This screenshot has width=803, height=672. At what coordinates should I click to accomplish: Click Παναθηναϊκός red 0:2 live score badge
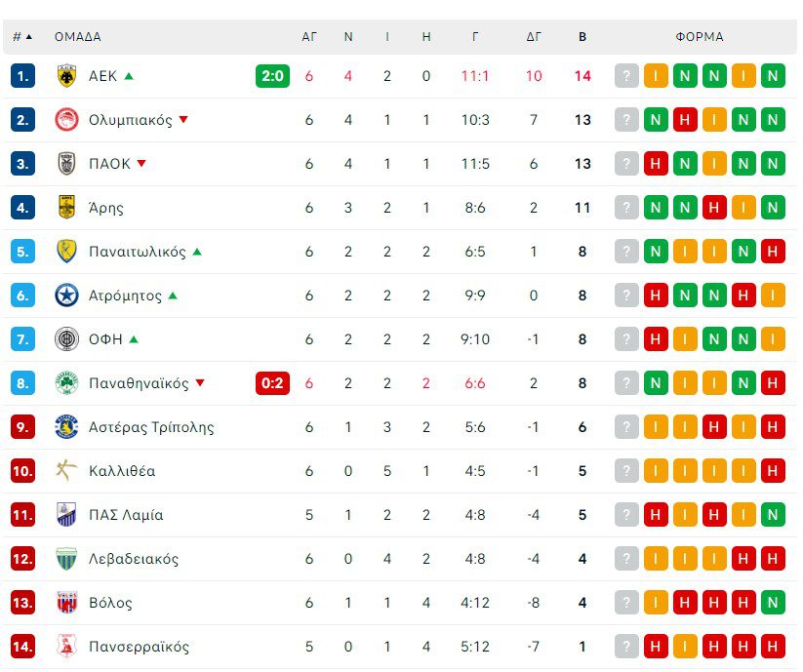pyautogui.click(x=272, y=383)
